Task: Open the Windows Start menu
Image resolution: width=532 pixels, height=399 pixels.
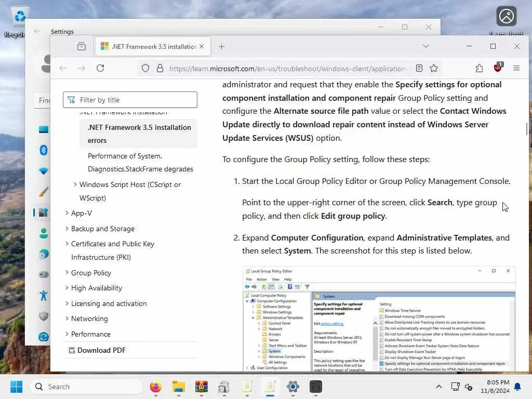Action: [x=16, y=387]
